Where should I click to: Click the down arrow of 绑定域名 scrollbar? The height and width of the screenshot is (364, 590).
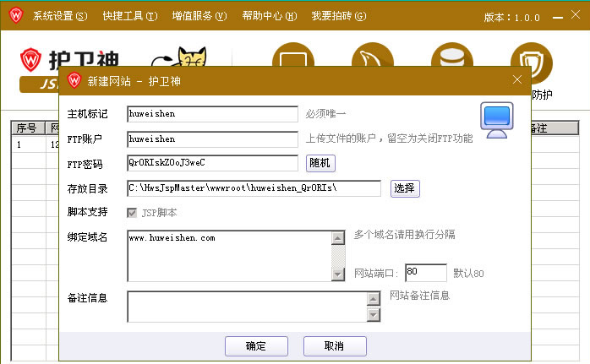click(338, 274)
